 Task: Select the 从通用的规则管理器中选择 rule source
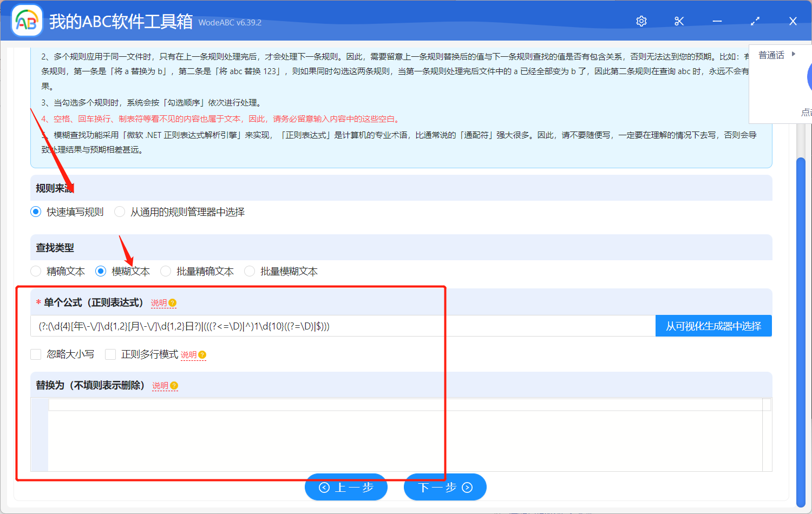tap(119, 212)
